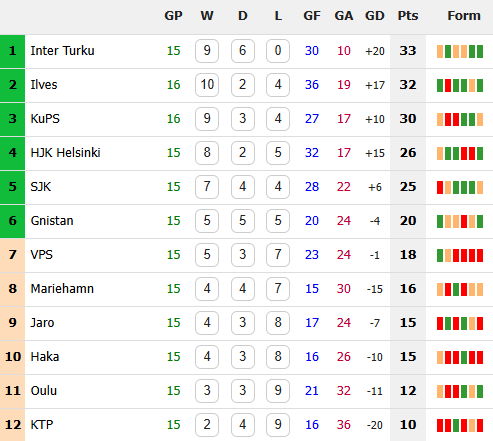
Task: Click Oulu's losses box showing 9
Action: click(x=278, y=391)
